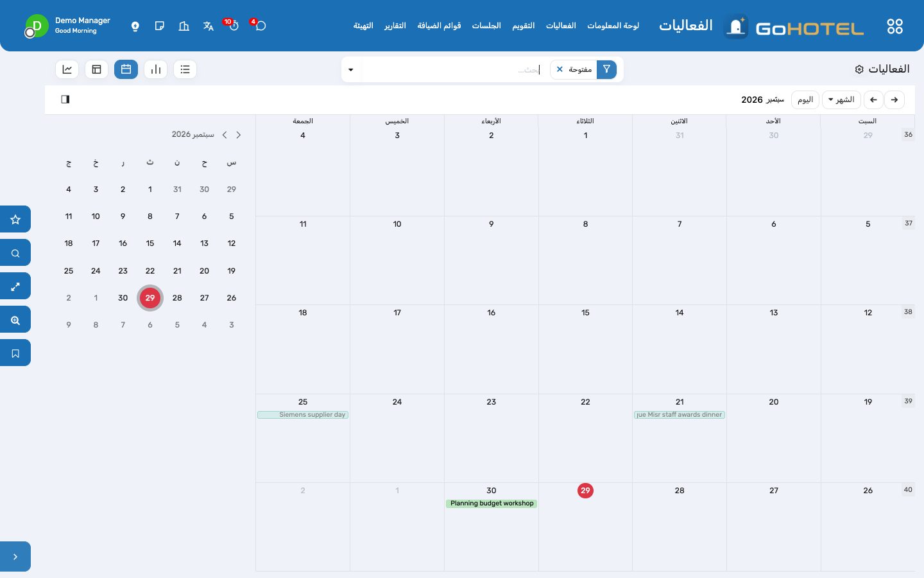
Task: Open the لوحة المعلومات menu
Action: [x=613, y=26]
